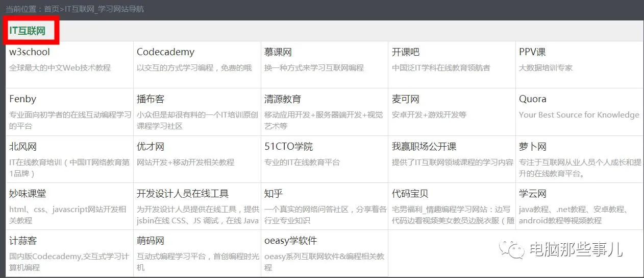Open 北风网 link
The width and height of the screenshot is (644, 278).
tap(23, 146)
